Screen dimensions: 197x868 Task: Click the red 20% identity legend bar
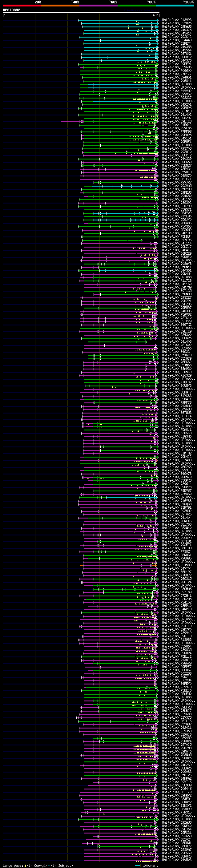22,6
